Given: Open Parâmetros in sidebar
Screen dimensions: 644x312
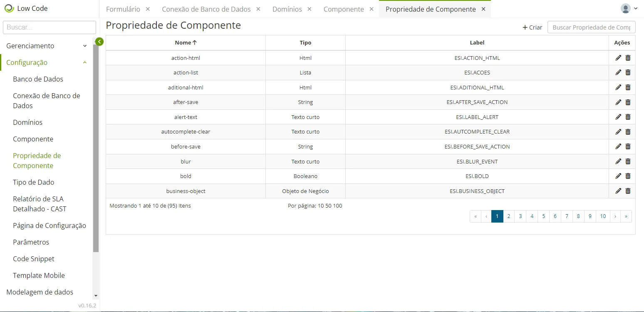Looking at the screenshot, I should [31, 242].
